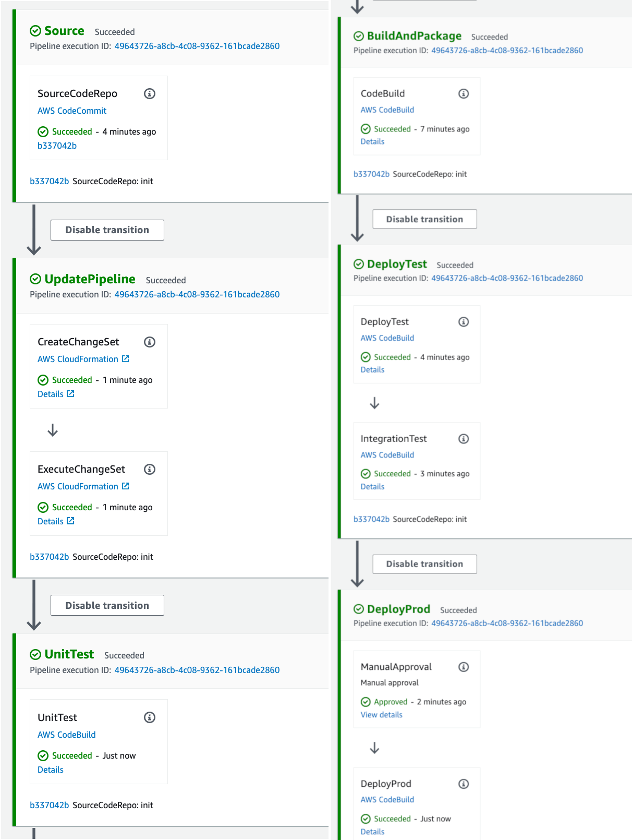Open info icon for SourceCodeRepo action
Image resolution: width=632 pixels, height=840 pixels.
tap(150, 94)
